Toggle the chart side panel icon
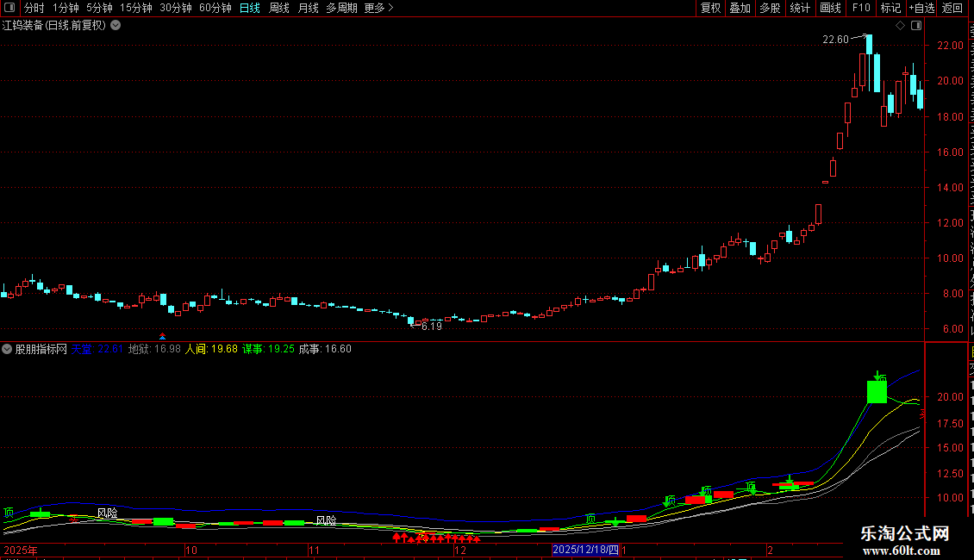This screenshot has height=560, width=974. click(x=916, y=26)
